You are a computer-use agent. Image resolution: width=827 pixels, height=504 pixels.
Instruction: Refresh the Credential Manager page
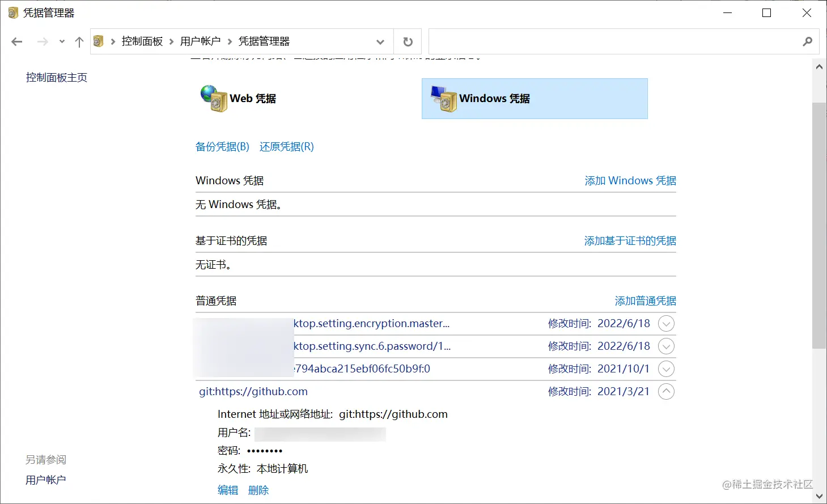[x=408, y=42]
